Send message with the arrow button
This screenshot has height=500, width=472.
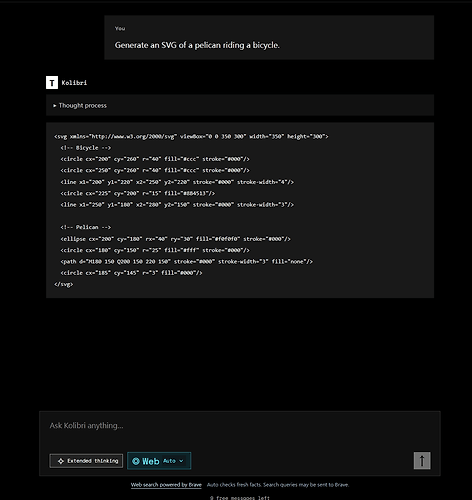click(x=422, y=461)
